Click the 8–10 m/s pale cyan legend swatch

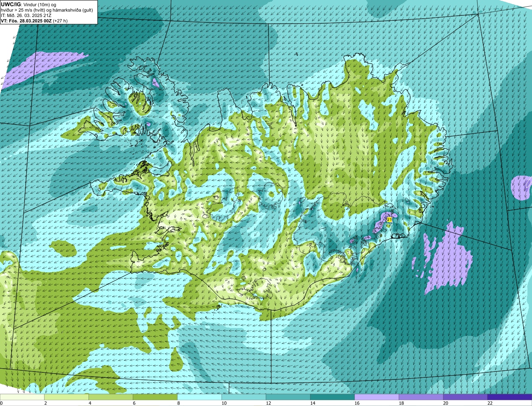pyautogui.click(x=199, y=397)
